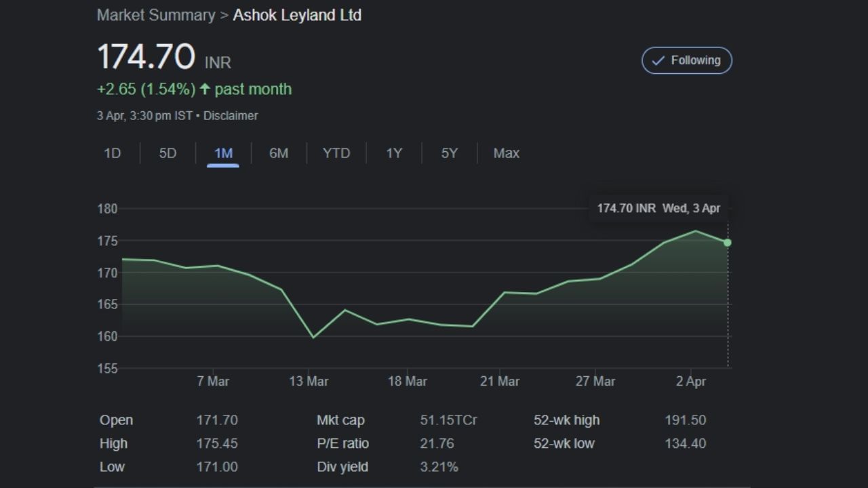Click the 155 y-axis label
Viewport: 868px width, 488px height.
pyautogui.click(x=107, y=369)
